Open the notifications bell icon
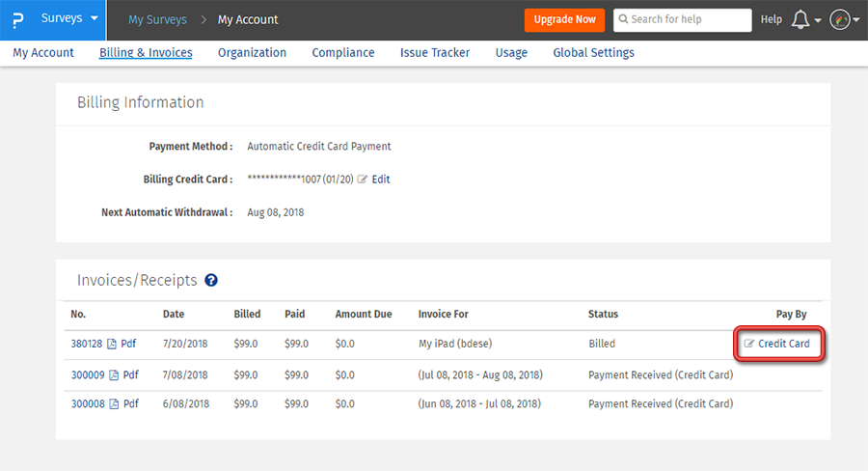 tap(800, 19)
